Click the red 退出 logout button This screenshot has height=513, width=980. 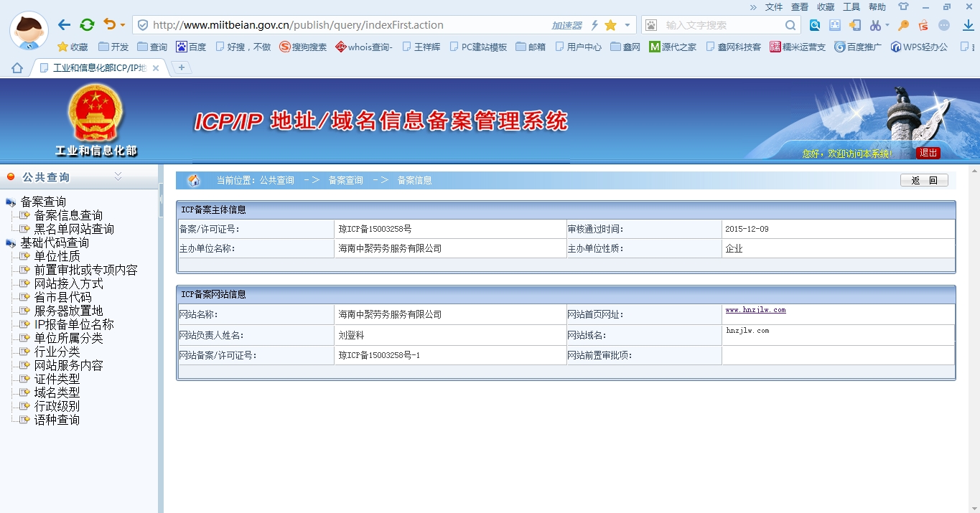point(928,153)
